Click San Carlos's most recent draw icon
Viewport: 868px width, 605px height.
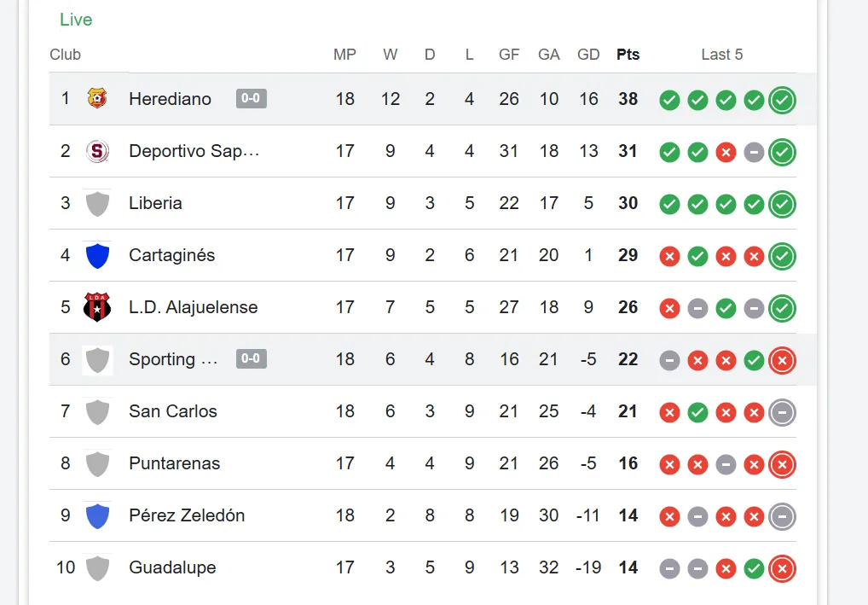tap(782, 412)
